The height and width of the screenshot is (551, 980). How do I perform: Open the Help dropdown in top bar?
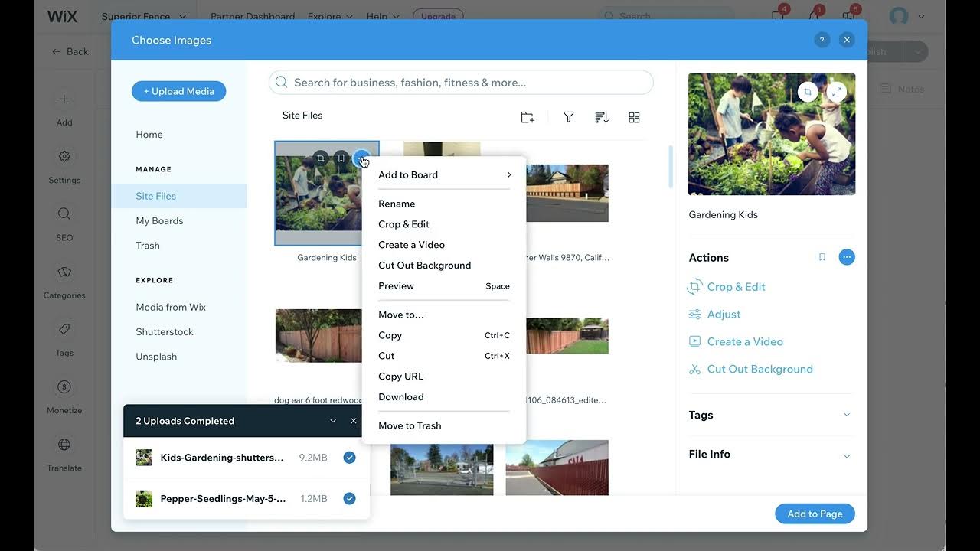click(x=382, y=16)
